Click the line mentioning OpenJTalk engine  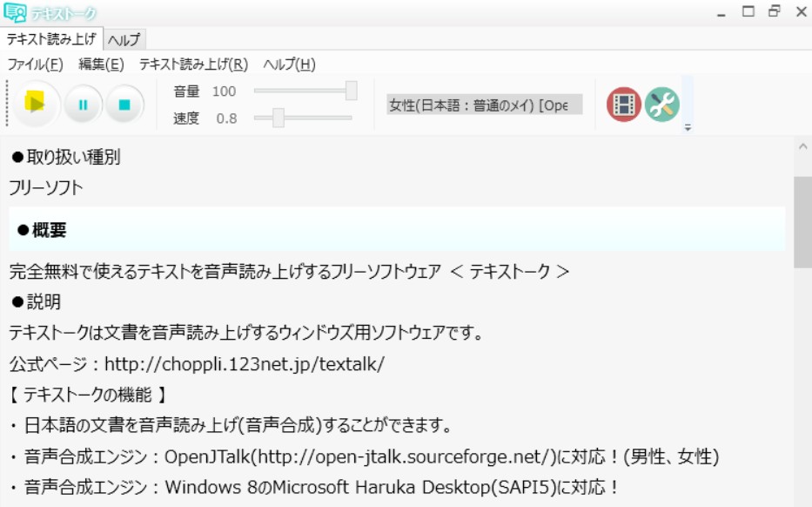coord(365,456)
